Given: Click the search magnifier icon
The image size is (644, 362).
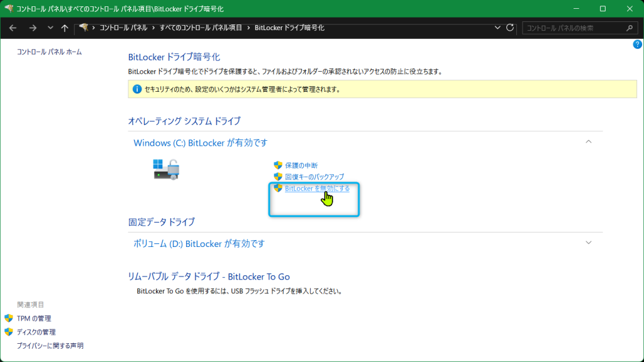Looking at the screenshot, I should click(630, 28).
